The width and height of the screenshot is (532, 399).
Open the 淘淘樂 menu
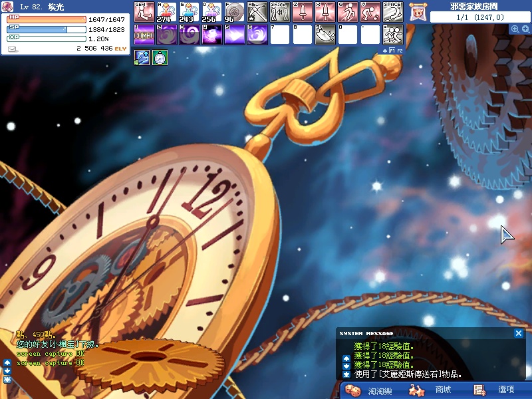380,391
